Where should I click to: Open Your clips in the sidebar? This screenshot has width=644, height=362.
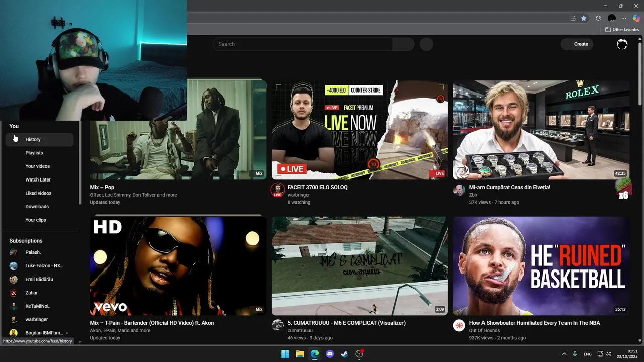point(40,220)
